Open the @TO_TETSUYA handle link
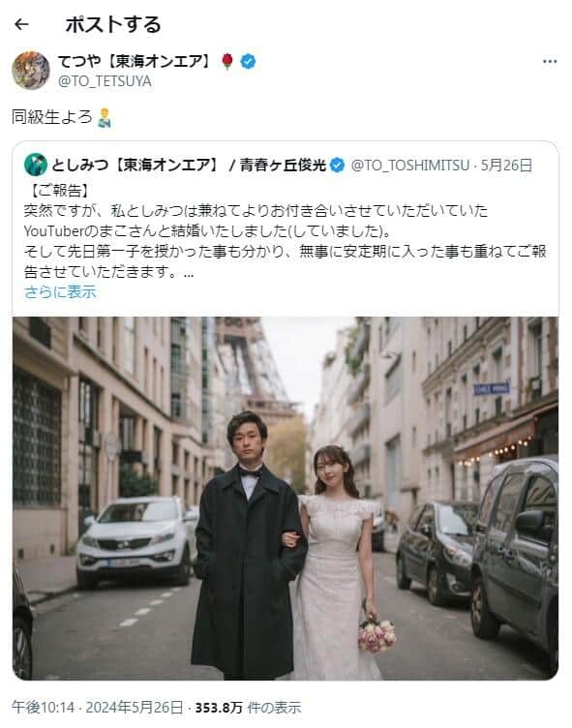This screenshot has width=572, height=728. [x=105, y=81]
